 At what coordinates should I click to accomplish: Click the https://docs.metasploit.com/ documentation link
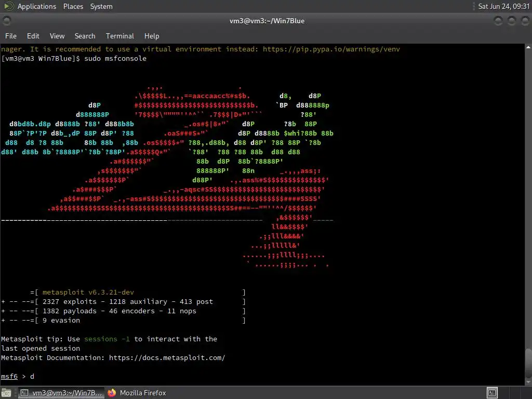click(167, 357)
